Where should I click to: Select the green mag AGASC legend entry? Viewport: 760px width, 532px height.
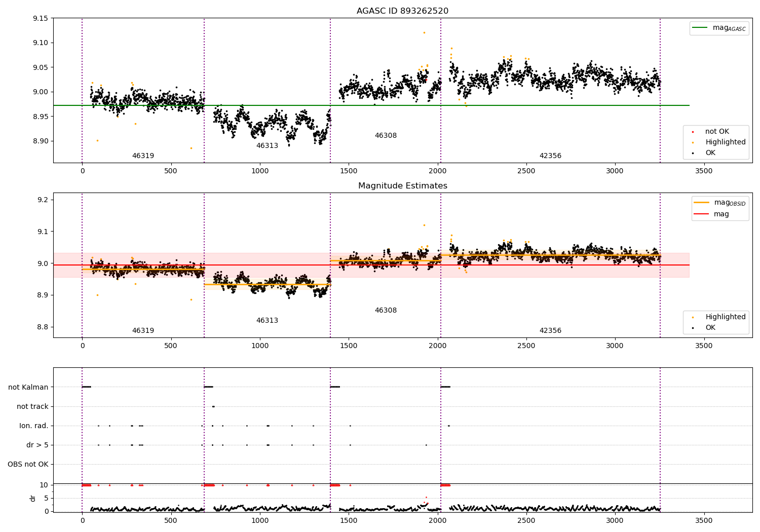(x=719, y=28)
